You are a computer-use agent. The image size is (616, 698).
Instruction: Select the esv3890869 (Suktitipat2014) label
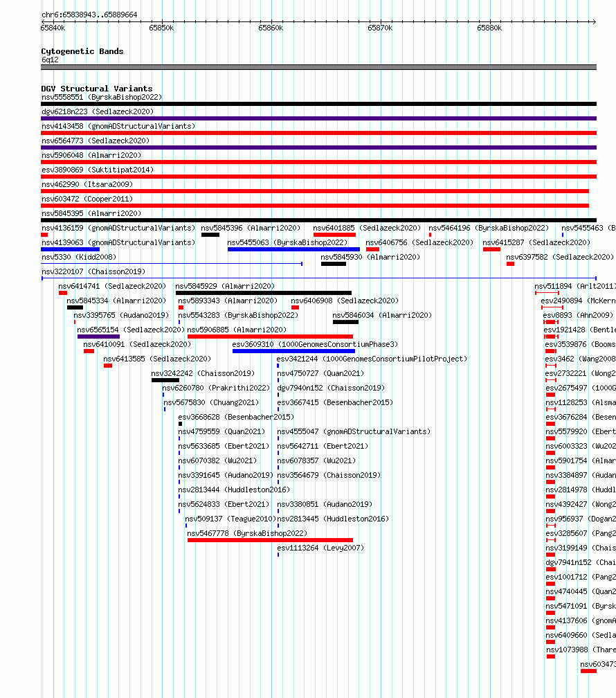(x=98, y=170)
